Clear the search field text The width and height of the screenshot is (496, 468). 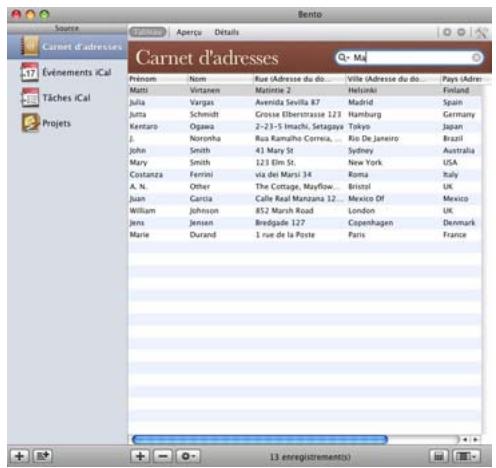pos(476,58)
